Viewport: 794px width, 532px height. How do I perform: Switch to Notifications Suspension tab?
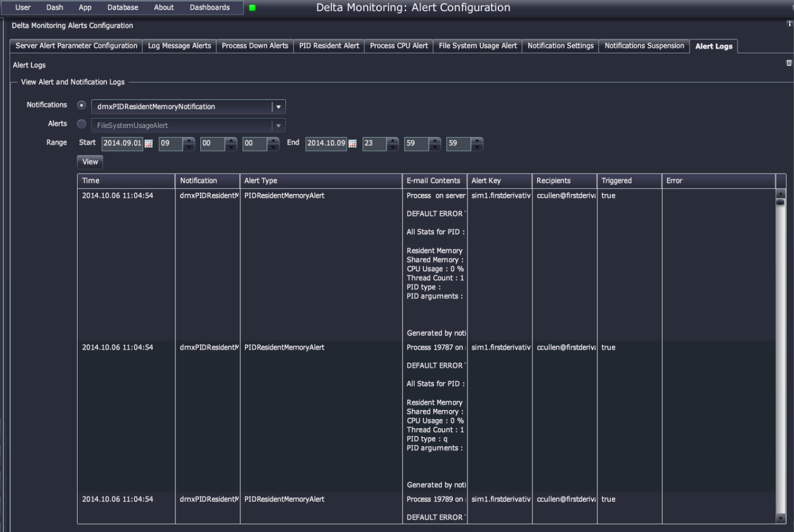[x=644, y=46]
